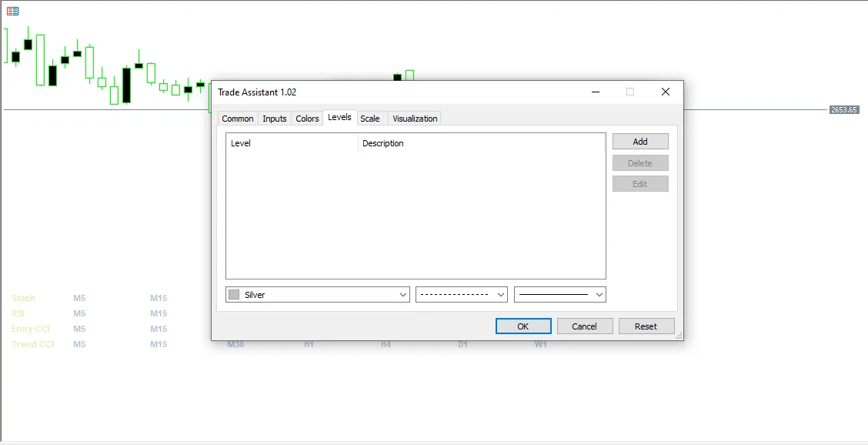This screenshot has width=868, height=445.
Task: Reset settings with the Reset button
Action: (x=646, y=326)
